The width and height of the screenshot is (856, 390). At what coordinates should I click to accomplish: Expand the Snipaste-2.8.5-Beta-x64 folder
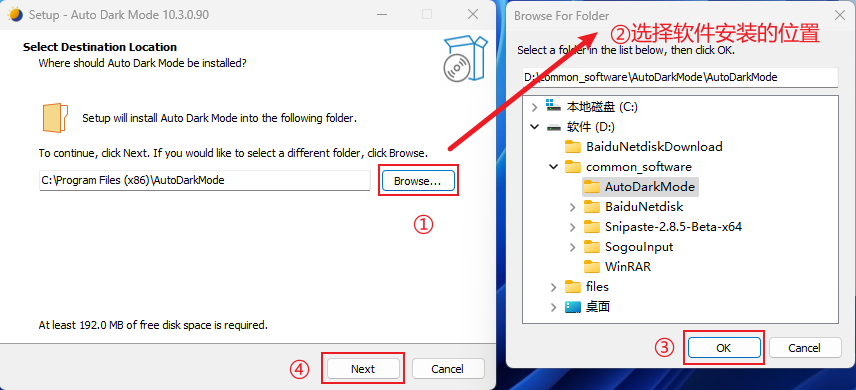[x=572, y=227]
